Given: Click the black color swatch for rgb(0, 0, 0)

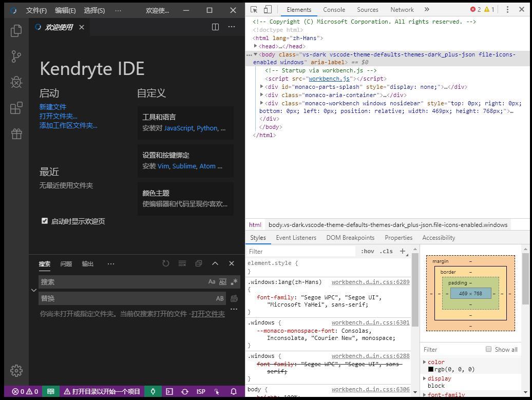Looking at the screenshot, I should click(431, 369).
